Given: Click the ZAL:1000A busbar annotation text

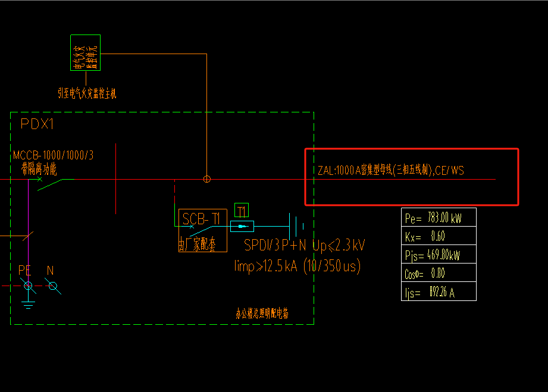Looking at the screenshot, I should pyautogui.click(x=391, y=170).
